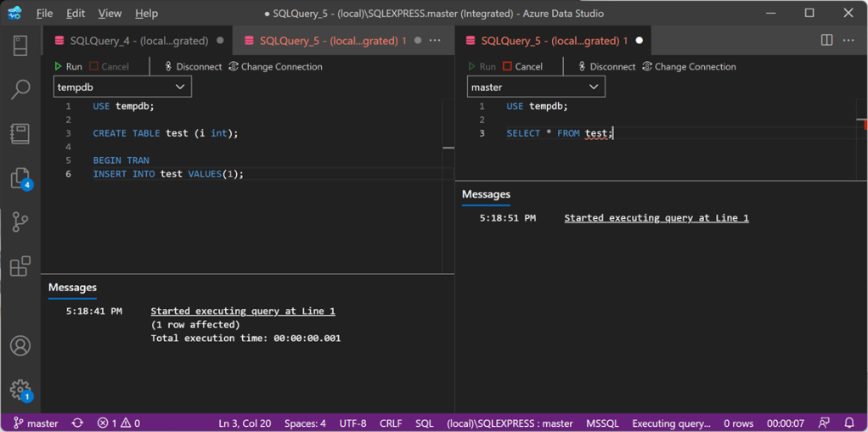This screenshot has width=868, height=432.
Task: Open the Search icon in sidebar
Action: point(20,89)
